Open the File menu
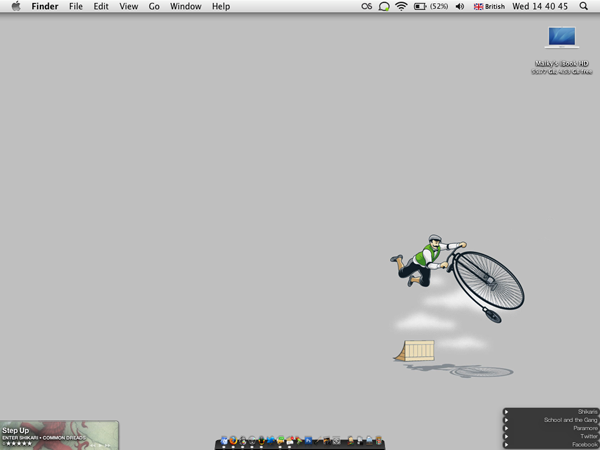The image size is (600, 450). coord(76,7)
